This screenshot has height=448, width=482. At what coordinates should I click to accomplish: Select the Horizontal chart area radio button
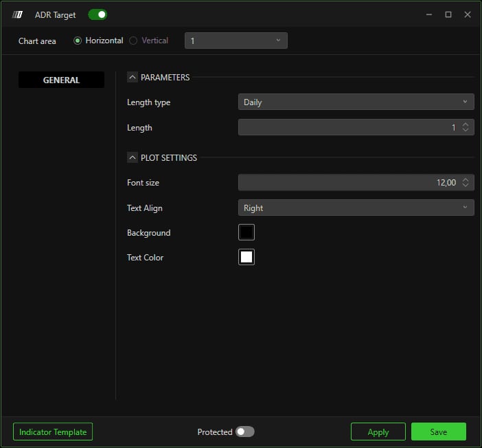[78, 41]
